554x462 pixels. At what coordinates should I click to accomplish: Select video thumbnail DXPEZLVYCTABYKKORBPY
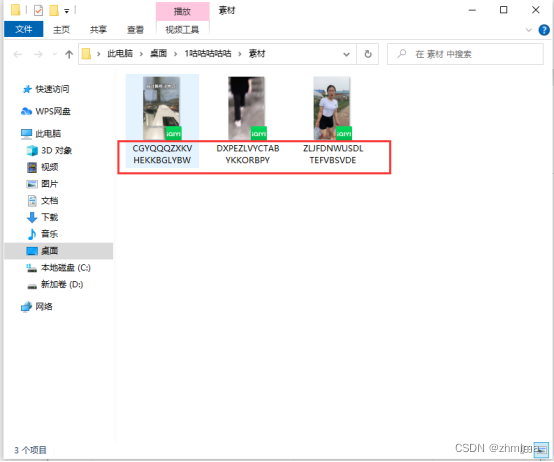(x=247, y=108)
